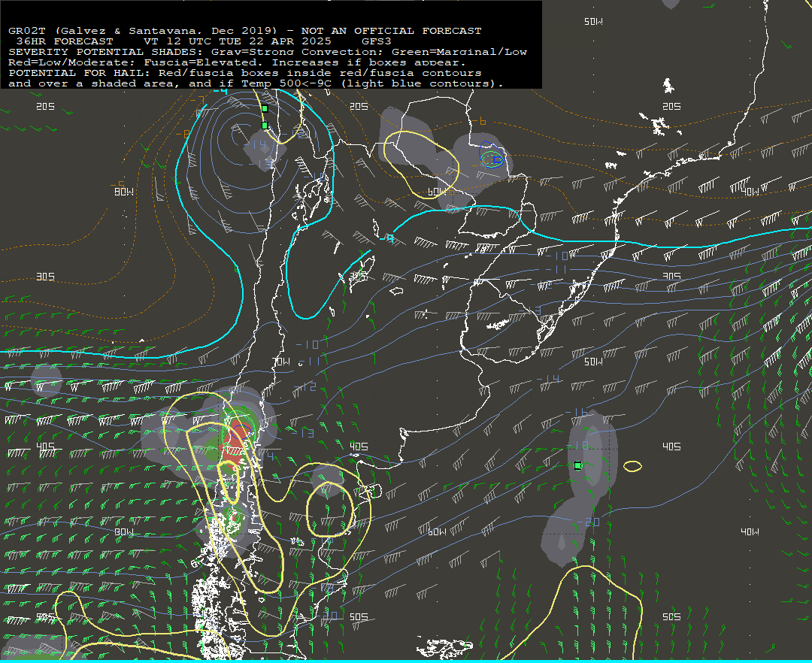Click the green square marker over the South Atlantic
Viewport: 812px width, 663px height.
[x=578, y=466]
